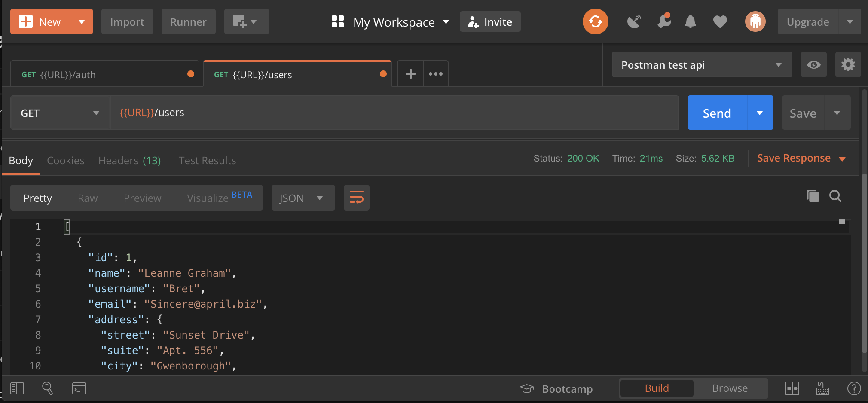This screenshot has height=403, width=868.
Task: Click the Import button
Action: [x=127, y=22]
